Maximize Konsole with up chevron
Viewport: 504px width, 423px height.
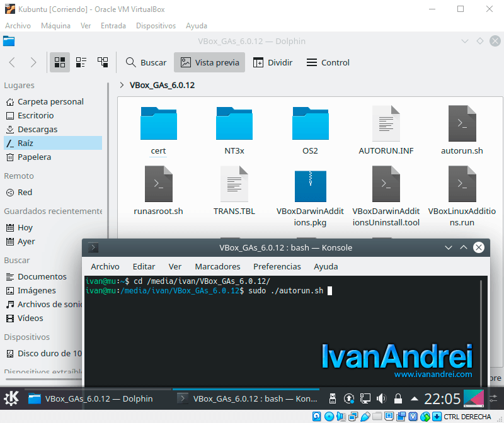coord(464,247)
